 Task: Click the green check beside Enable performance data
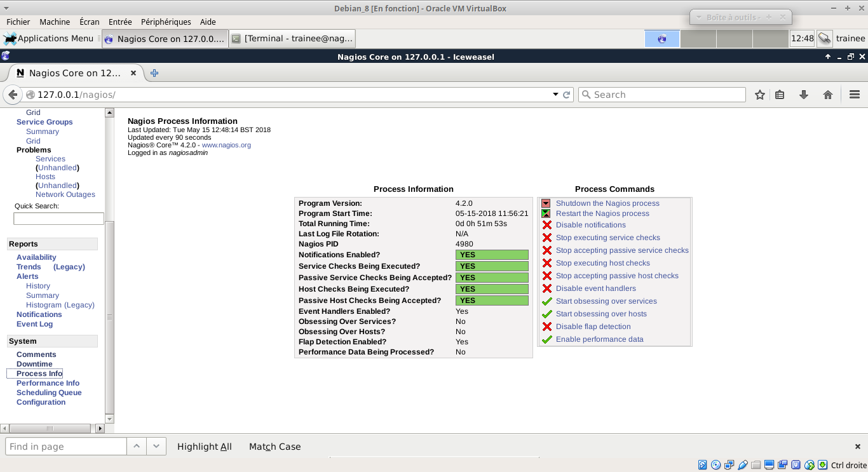point(546,339)
